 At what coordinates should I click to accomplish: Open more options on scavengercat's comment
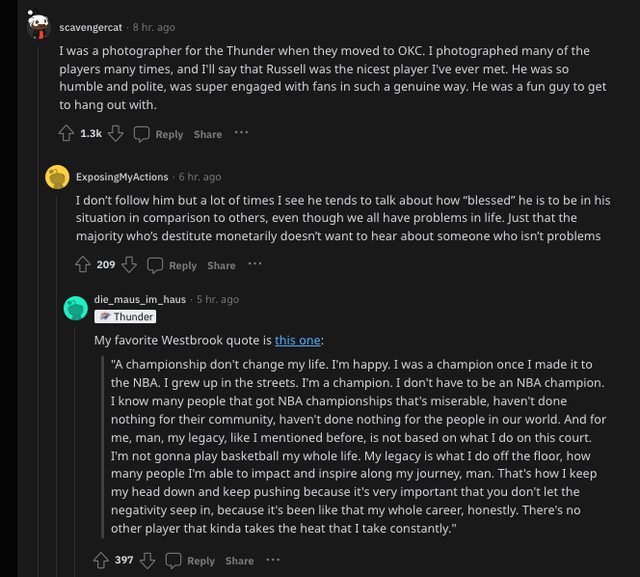click(x=241, y=133)
